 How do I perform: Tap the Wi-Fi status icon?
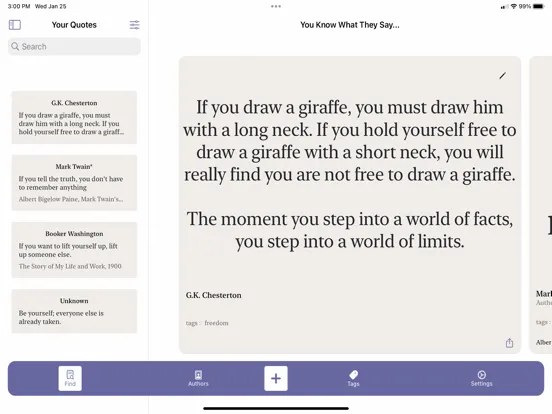coord(514,6)
